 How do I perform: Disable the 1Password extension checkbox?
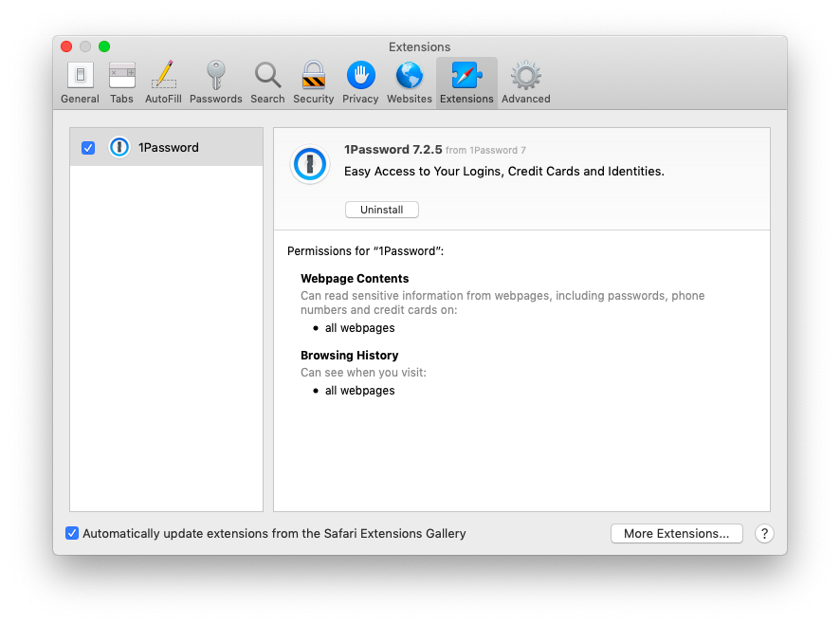click(88, 147)
